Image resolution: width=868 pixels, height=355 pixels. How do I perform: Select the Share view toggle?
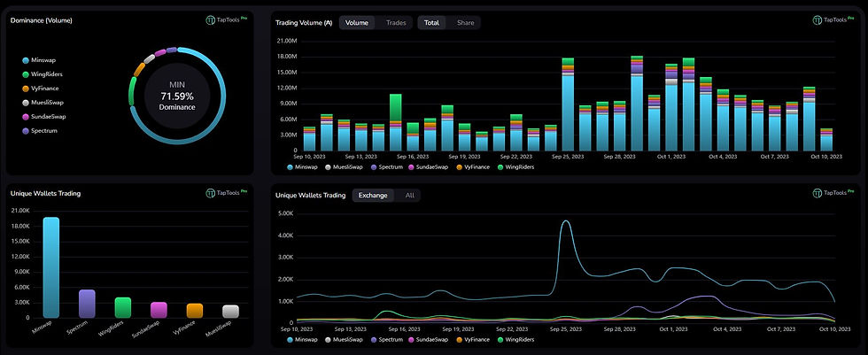[466, 23]
